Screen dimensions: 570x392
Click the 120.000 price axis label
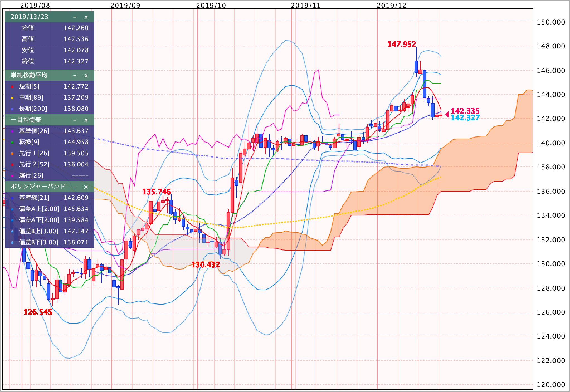click(551, 385)
